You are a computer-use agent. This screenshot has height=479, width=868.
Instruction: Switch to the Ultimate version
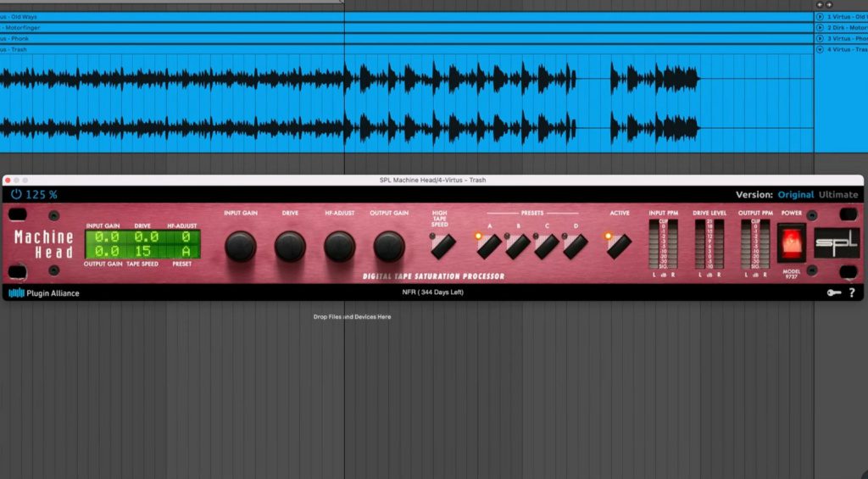[839, 195]
